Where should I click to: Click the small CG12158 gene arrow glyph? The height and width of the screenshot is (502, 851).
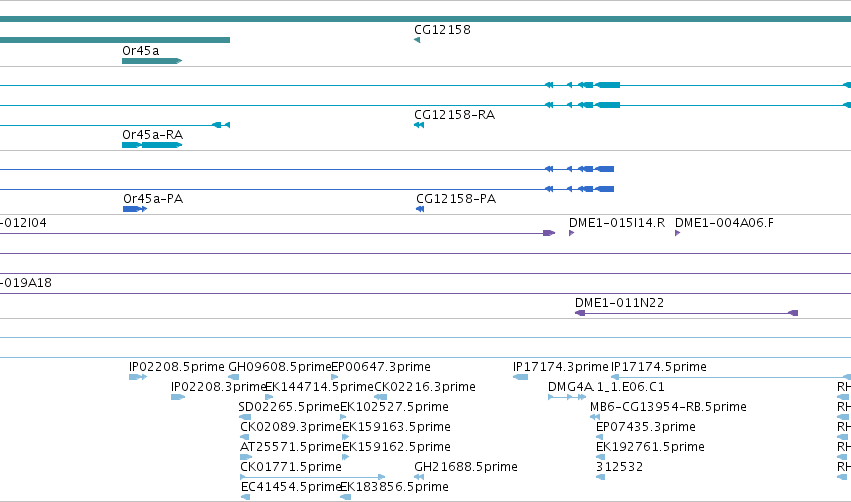tap(417, 40)
